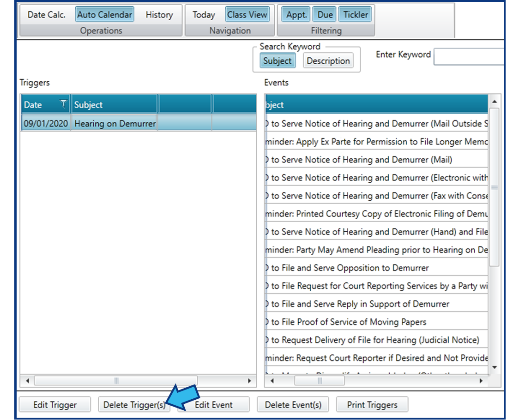Image resolution: width=519 pixels, height=420 pixels.
Task: Toggle the Appt. filter
Action: point(296,15)
